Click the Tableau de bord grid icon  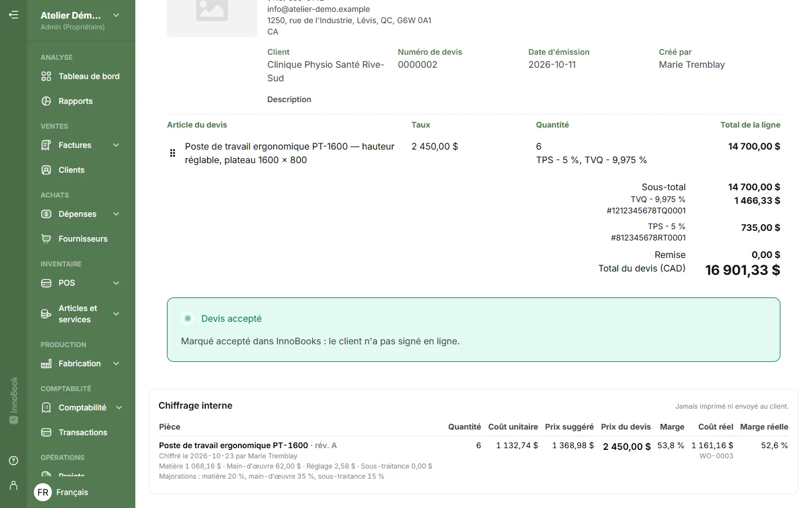tap(46, 76)
